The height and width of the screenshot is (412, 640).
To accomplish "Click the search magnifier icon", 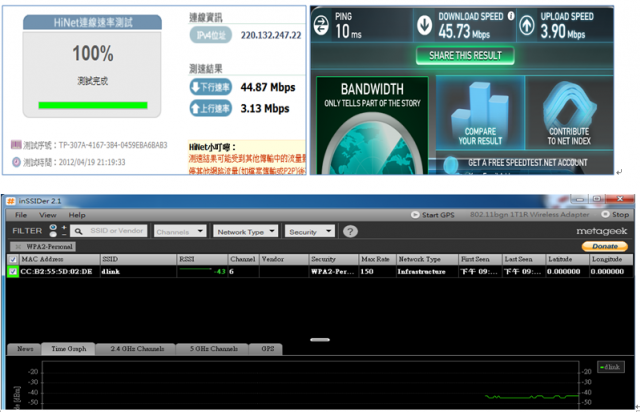I will (78, 231).
